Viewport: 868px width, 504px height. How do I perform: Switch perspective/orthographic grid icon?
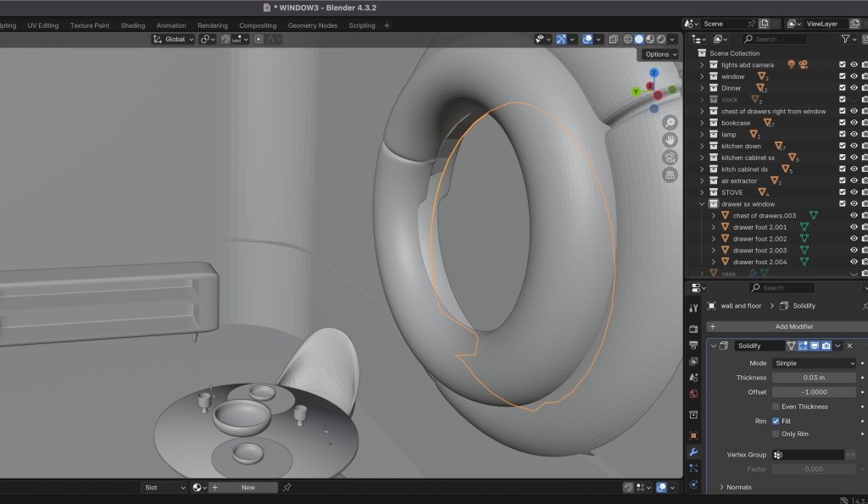(670, 175)
